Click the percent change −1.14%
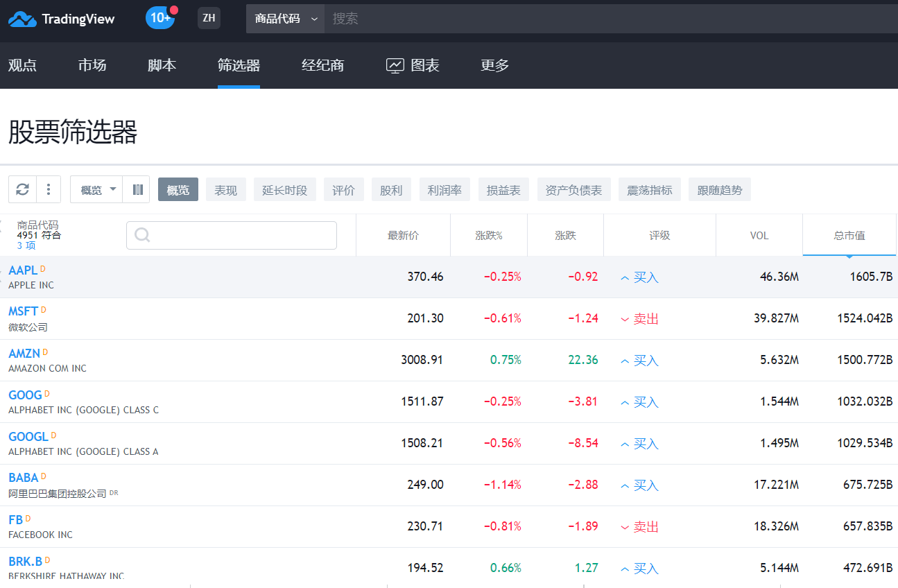The width and height of the screenshot is (898, 588). [x=502, y=485]
